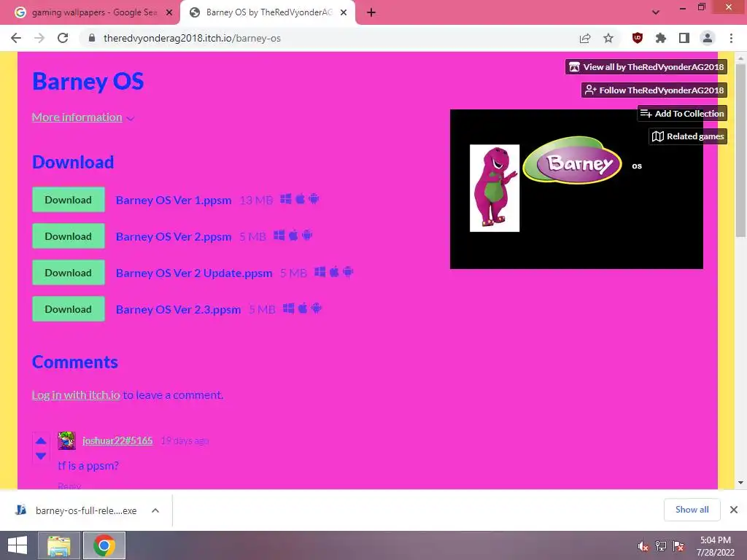Expand the More information section
The image size is (747, 560).
83,117
